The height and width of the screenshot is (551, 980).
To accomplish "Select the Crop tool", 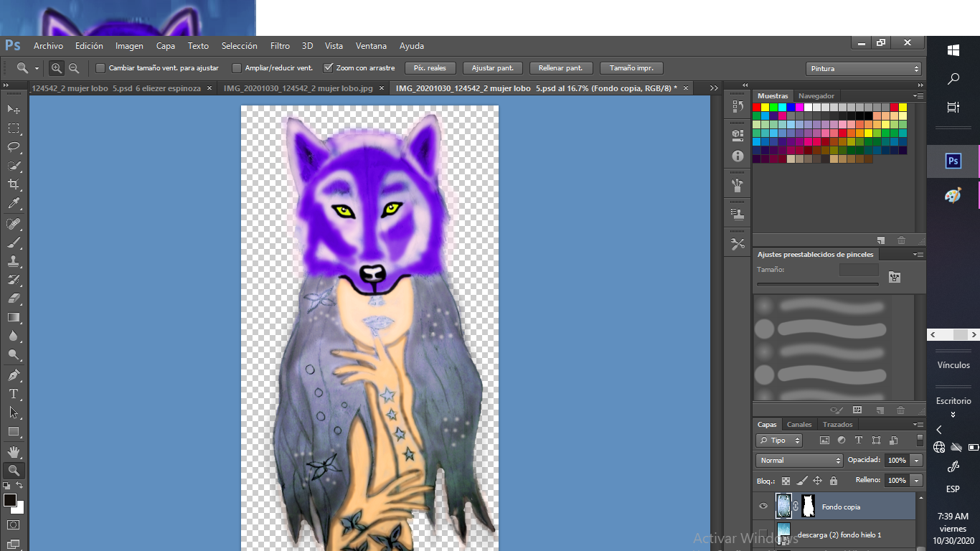I will tap(14, 185).
